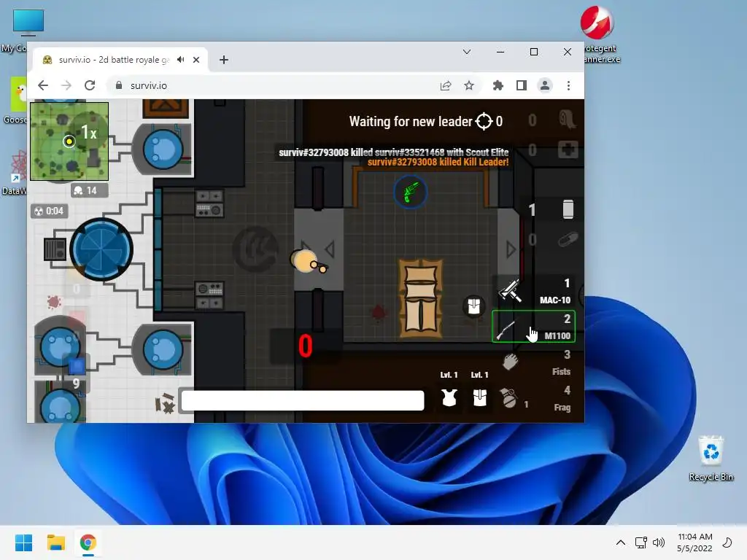
Task: Select the Fists melee slot
Action: [x=533, y=362]
